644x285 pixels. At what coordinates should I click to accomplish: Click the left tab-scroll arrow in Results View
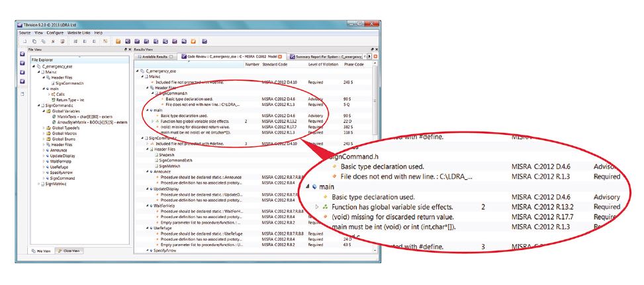point(365,57)
